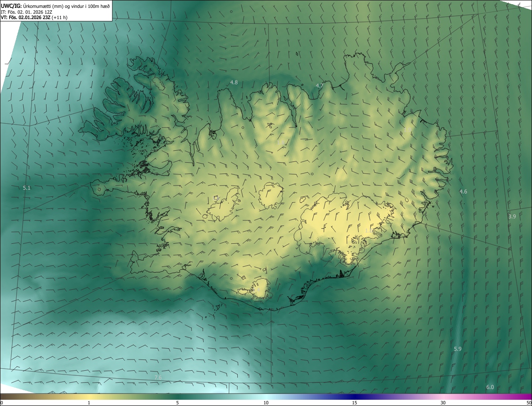Select the 7.6 value south of Iceland
This screenshot has height=406, width=532.
pos(158,377)
